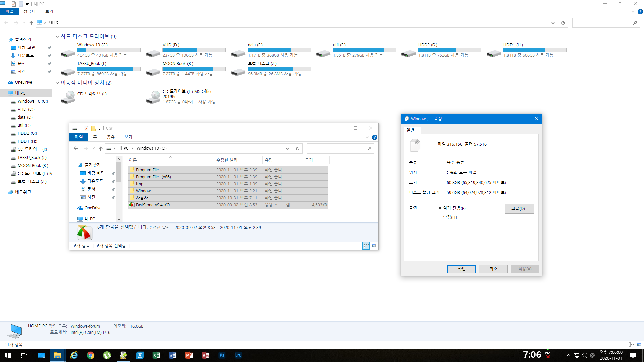The height and width of the screenshot is (362, 644).
Task: Collapse 하드 디스크 드라이브 group
Action: click(x=57, y=36)
